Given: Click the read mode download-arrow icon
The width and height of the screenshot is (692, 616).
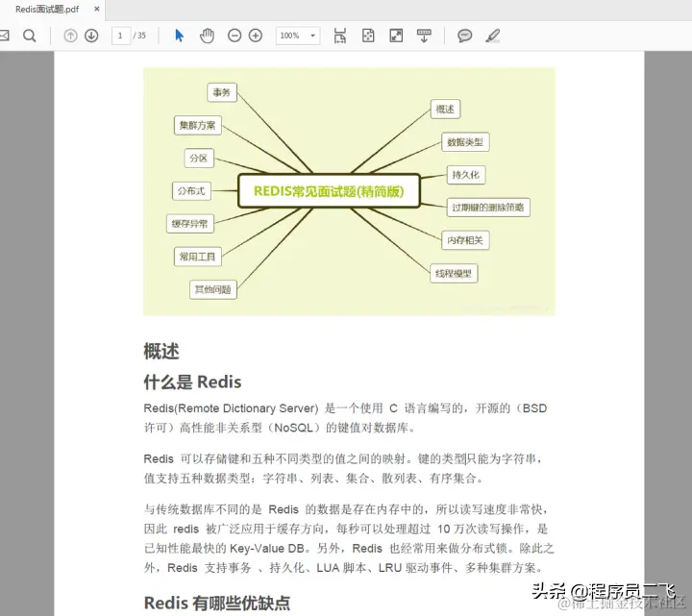Looking at the screenshot, I should click(424, 36).
